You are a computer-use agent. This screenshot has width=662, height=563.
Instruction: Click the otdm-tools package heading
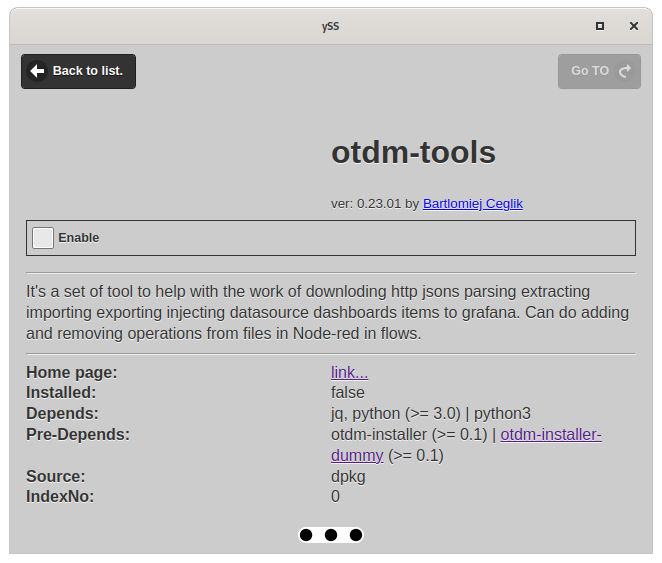click(413, 152)
